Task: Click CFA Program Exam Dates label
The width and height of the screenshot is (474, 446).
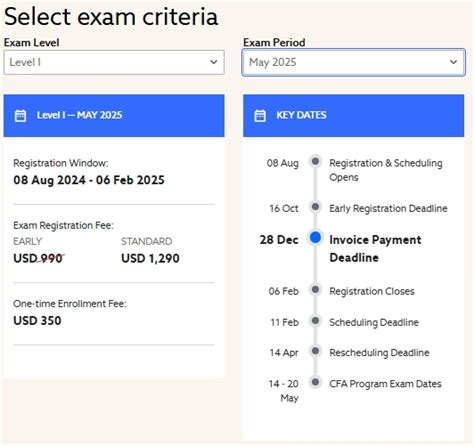Action: click(385, 384)
